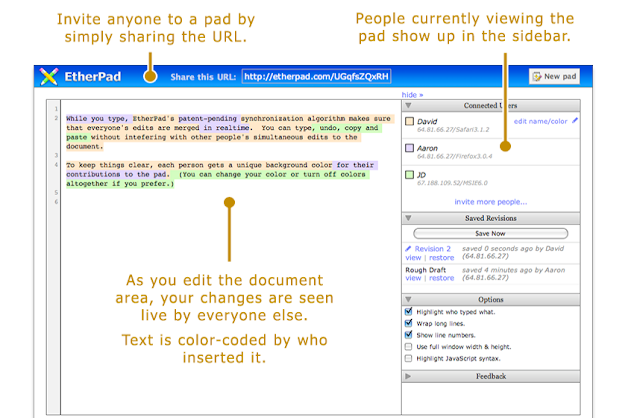Click pencil icon next to Revision 2
The height and width of the screenshot is (418, 640).
[x=408, y=248]
